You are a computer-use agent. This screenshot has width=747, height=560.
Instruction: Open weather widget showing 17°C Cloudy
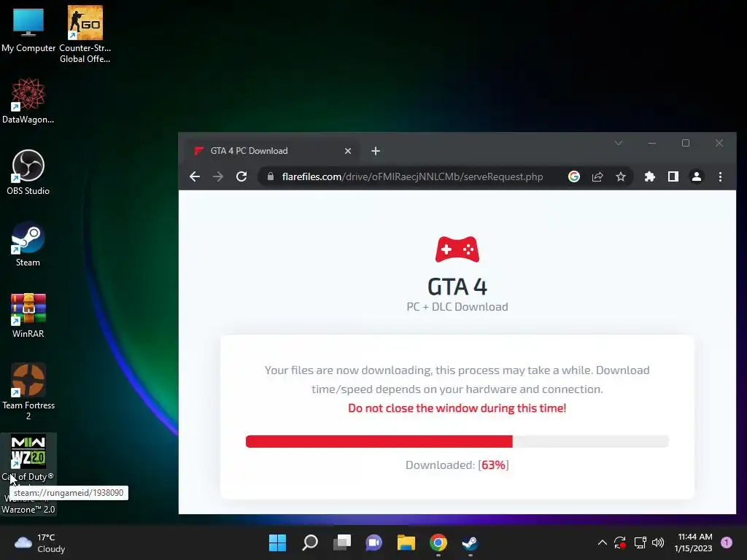click(x=40, y=542)
